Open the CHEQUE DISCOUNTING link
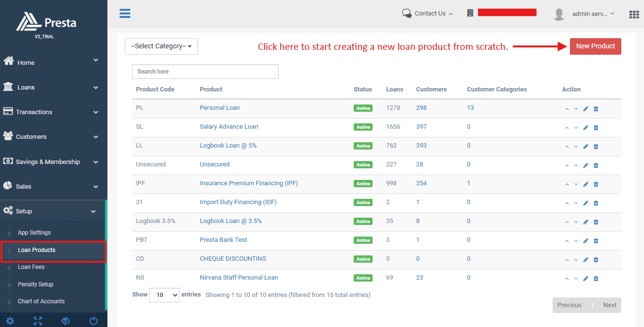This screenshot has width=644, height=327. (x=233, y=259)
